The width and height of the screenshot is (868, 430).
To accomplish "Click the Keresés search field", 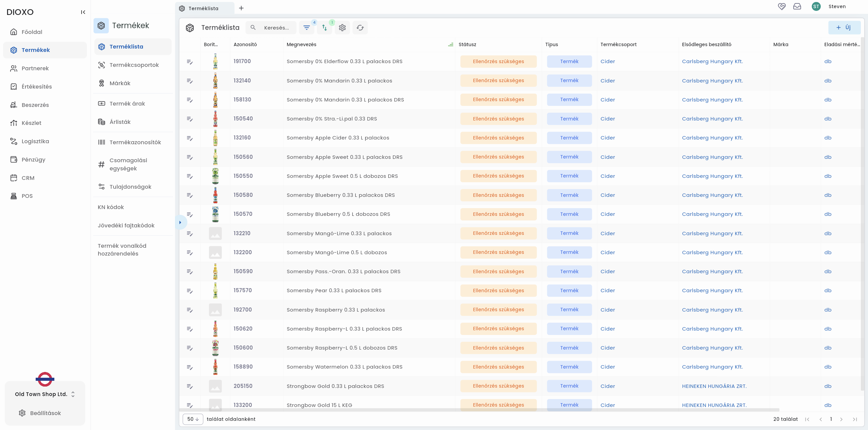I will tap(276, 28).
